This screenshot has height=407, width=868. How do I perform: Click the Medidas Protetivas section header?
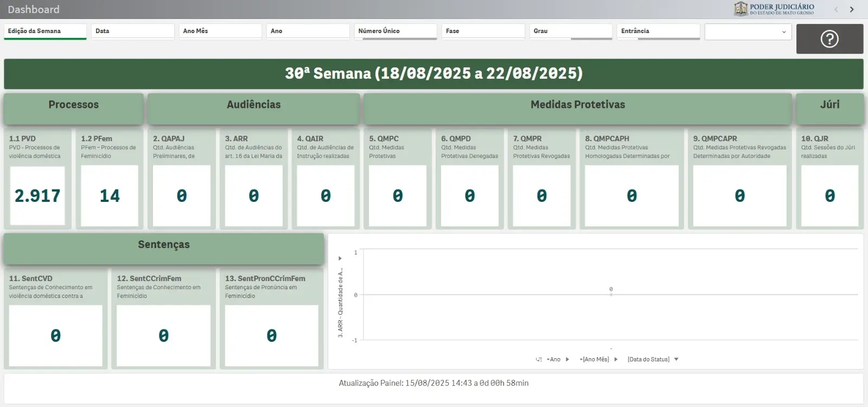point(577,105)
